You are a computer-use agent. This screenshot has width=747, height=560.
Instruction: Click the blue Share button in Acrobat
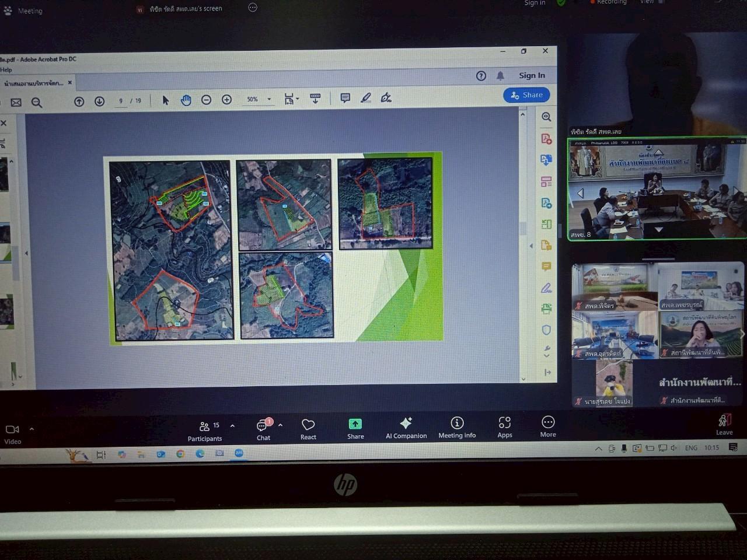[526, 95]
